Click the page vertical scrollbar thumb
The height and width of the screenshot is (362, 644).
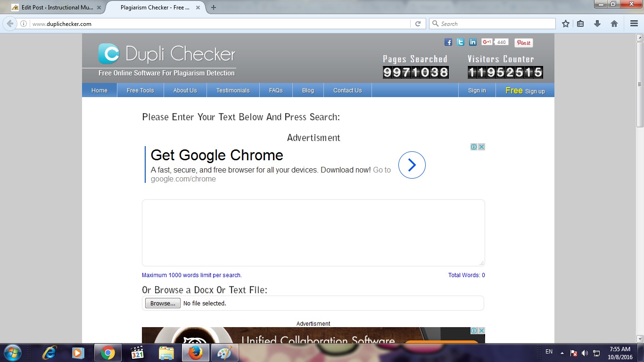640,84
